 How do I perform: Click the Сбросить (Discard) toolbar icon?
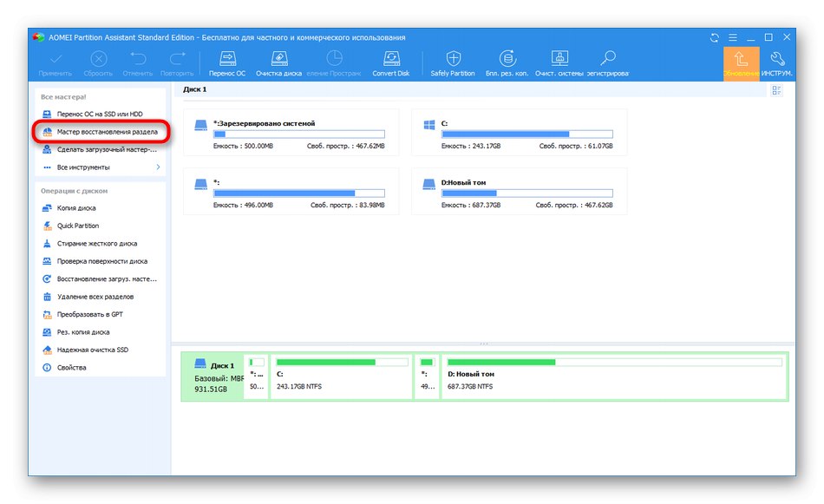click(98, 58)
